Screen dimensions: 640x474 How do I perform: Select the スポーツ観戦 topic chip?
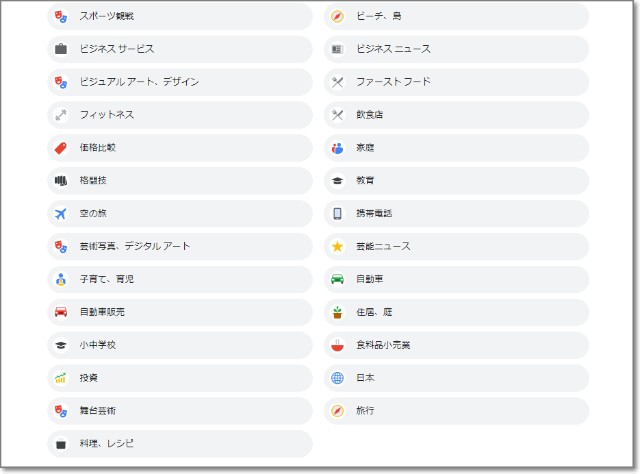(180, 16)
